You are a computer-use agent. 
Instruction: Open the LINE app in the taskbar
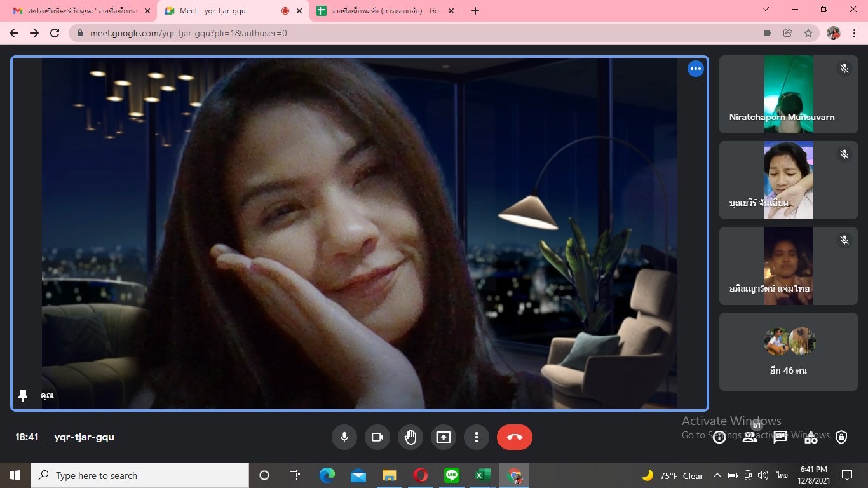[452, 475]
